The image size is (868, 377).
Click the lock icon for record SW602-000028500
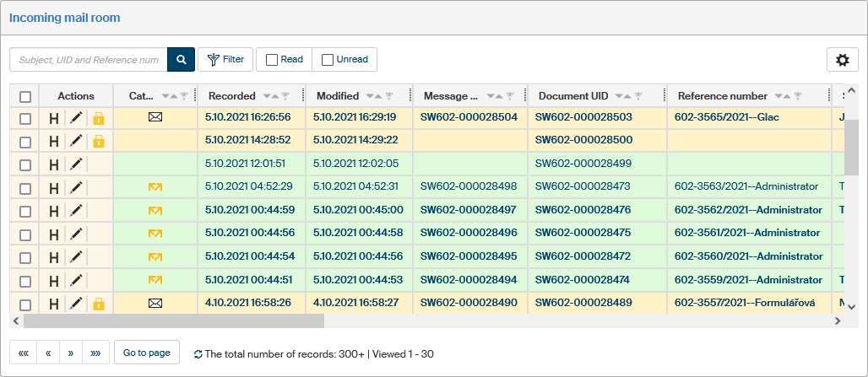click(98, 141)
